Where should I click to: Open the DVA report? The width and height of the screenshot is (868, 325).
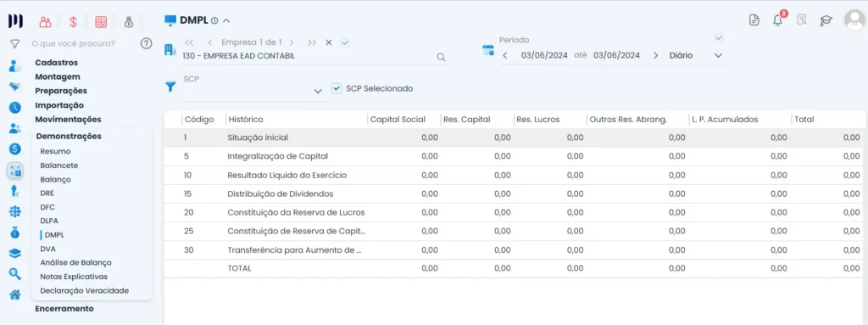[47, 249]
